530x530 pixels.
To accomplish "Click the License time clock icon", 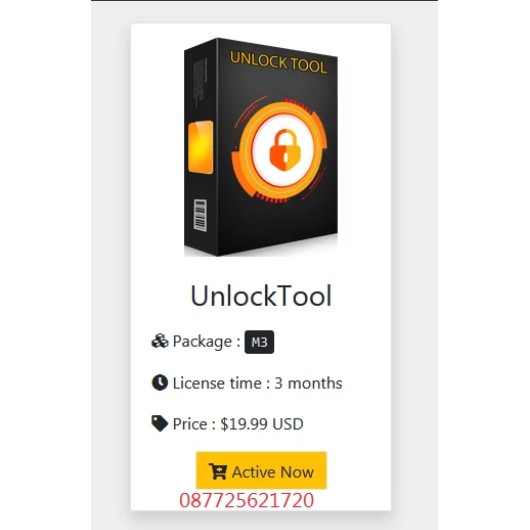I will pyautogui.click(x=160, y=383).
